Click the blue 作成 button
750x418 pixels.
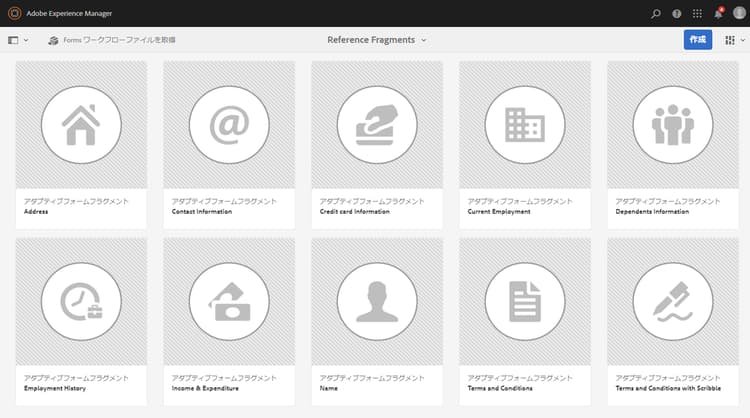point(697,40)
